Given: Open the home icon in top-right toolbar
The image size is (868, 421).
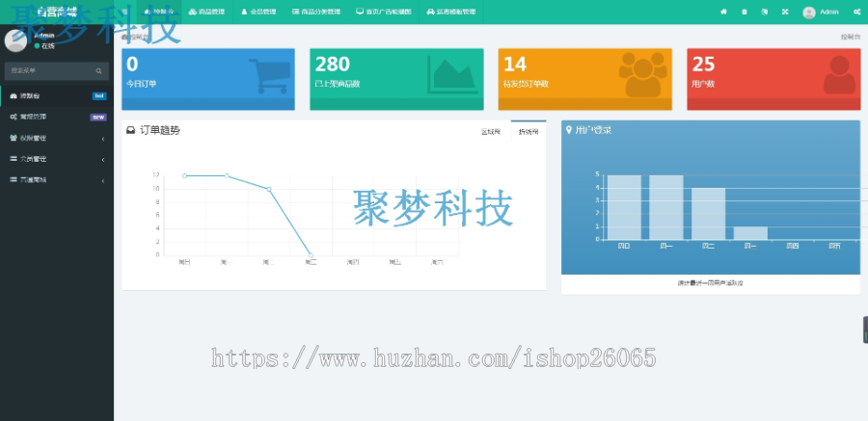Looking at the screenshot, I should pyautogui.click(x=723, y=12).
